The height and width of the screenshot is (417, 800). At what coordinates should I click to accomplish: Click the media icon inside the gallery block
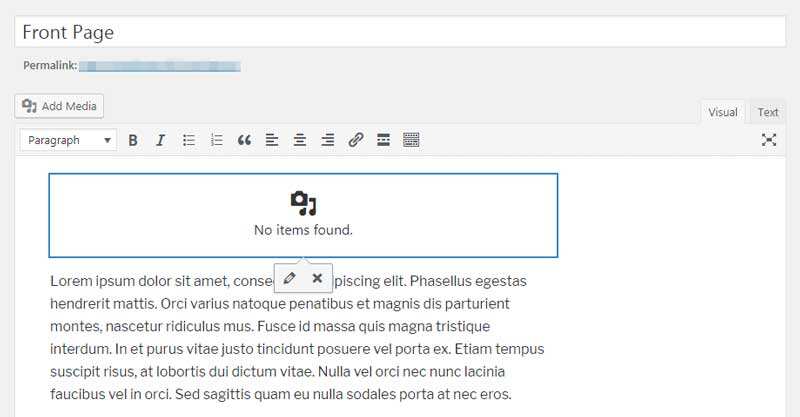(303, 203)
